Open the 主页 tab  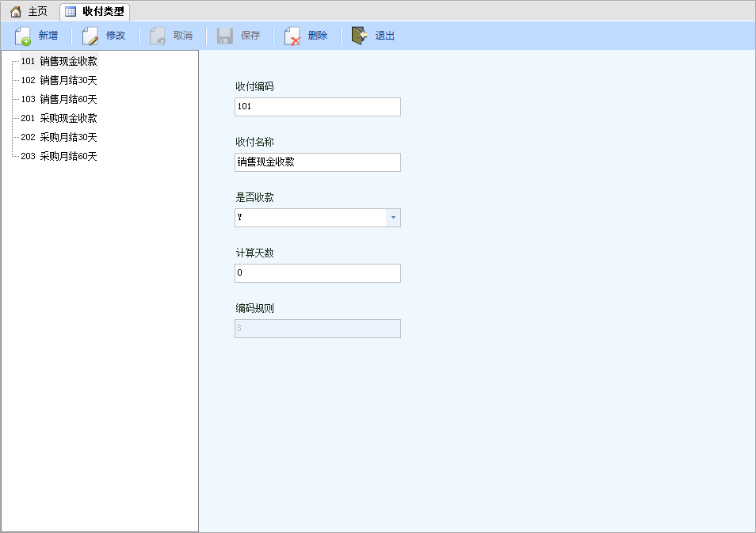click(x=29, y=11)
